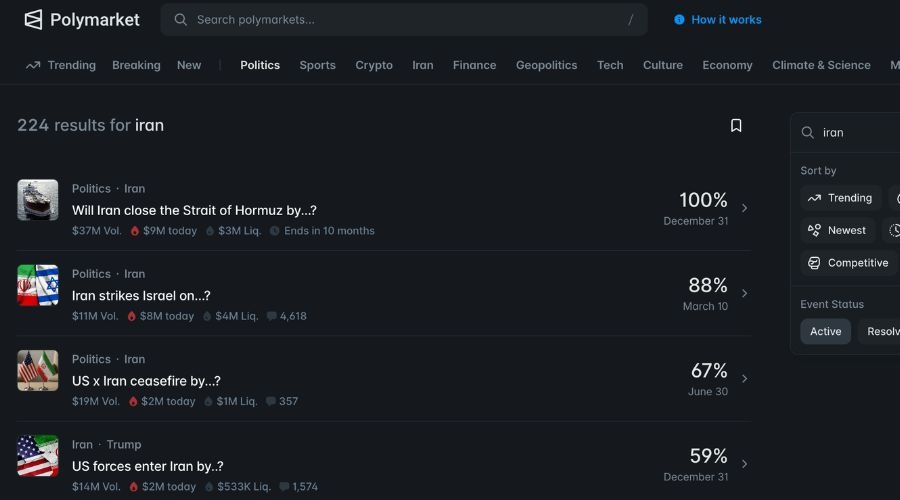
Task: Click the Strait of Hormuz ship thumbnail
Action: [38, 200]
